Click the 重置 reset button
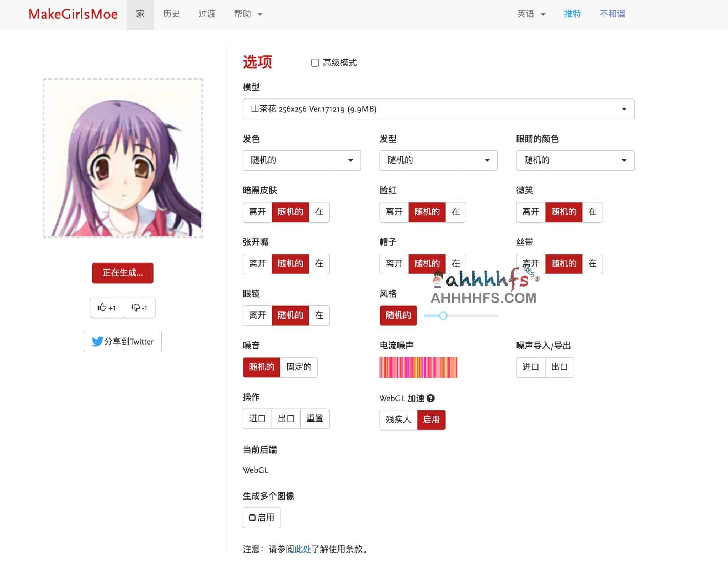Screen dimensions: 728x571 coord(315,418)
